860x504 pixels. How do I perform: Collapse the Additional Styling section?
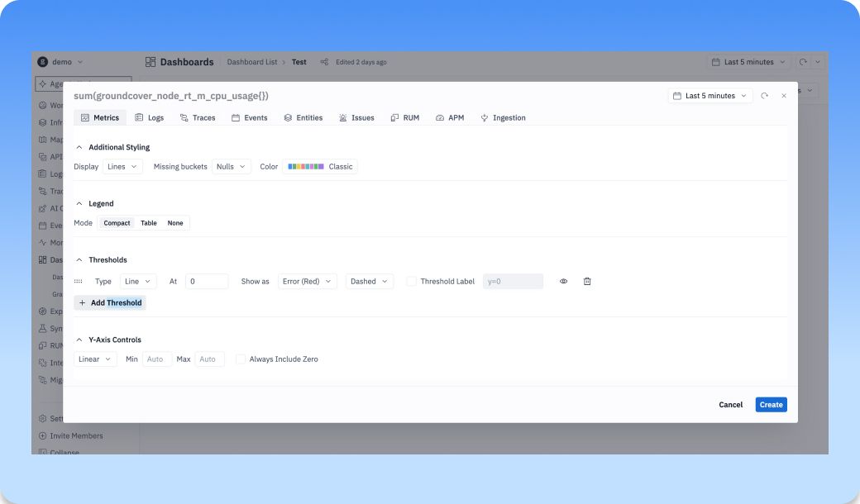click(x=79, y=147)
